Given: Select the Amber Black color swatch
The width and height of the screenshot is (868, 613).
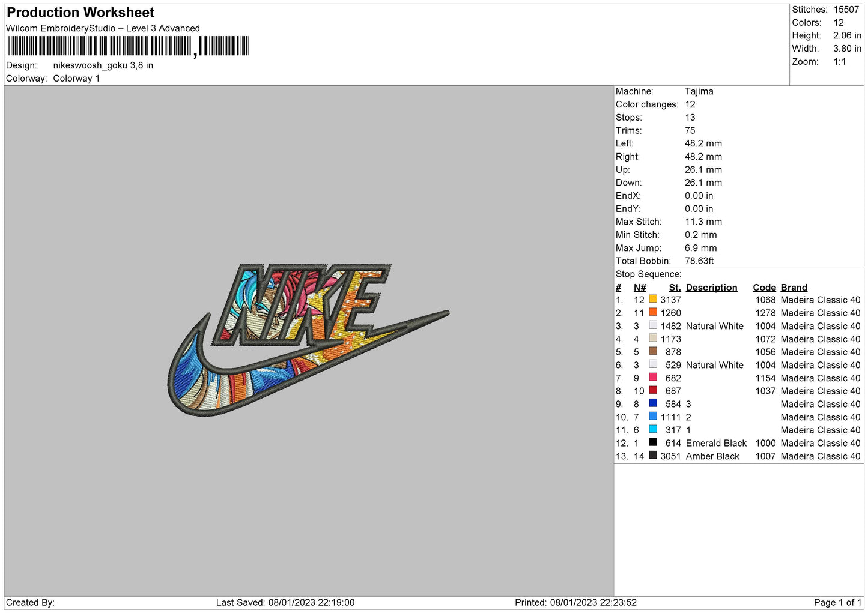Looking at the screenshot, I should coord(653,456).
